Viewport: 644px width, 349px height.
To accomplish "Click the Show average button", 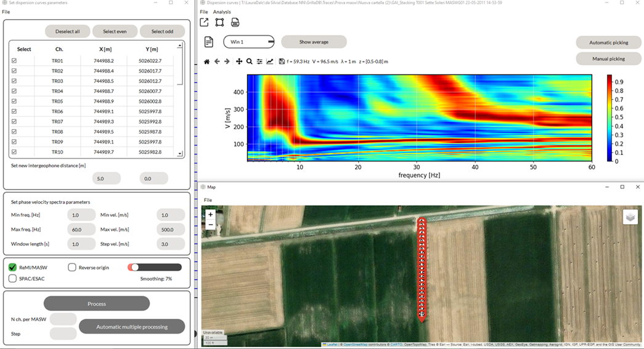I will click(x=314, y=42).
